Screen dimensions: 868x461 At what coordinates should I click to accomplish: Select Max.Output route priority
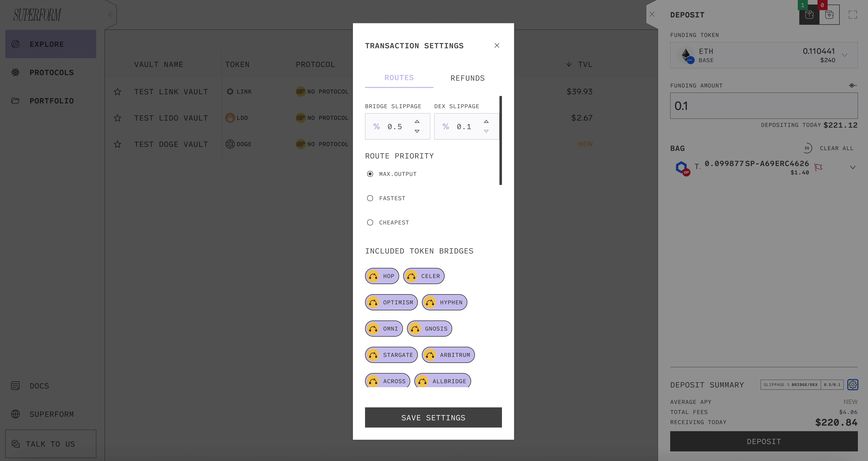[x=370, y=174]
